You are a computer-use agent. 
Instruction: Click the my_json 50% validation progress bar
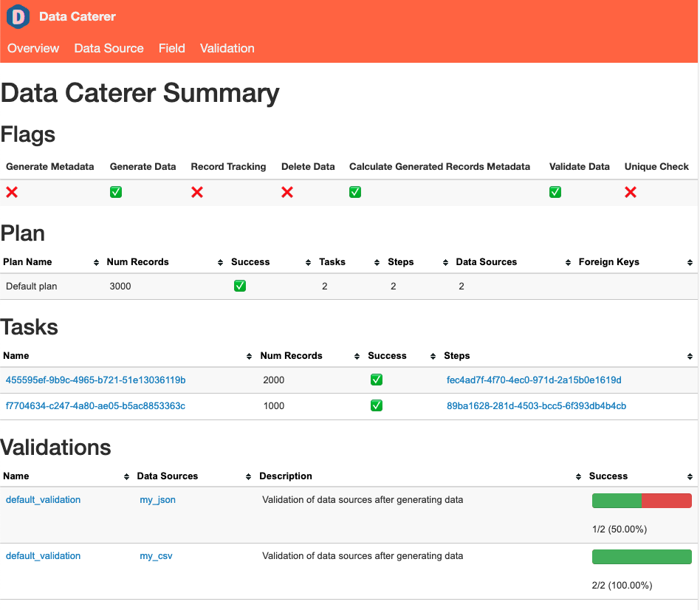pyautogui.click(x=641, y=501)
